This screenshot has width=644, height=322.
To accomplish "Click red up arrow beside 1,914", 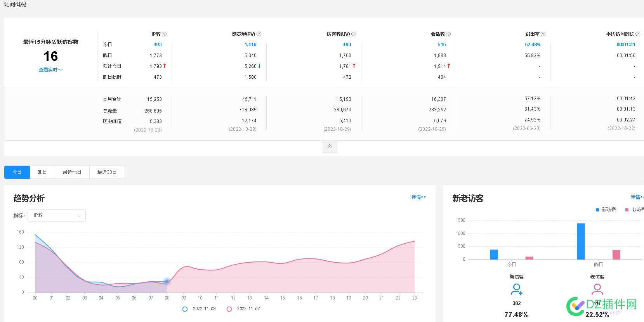I will click(449, 66).
